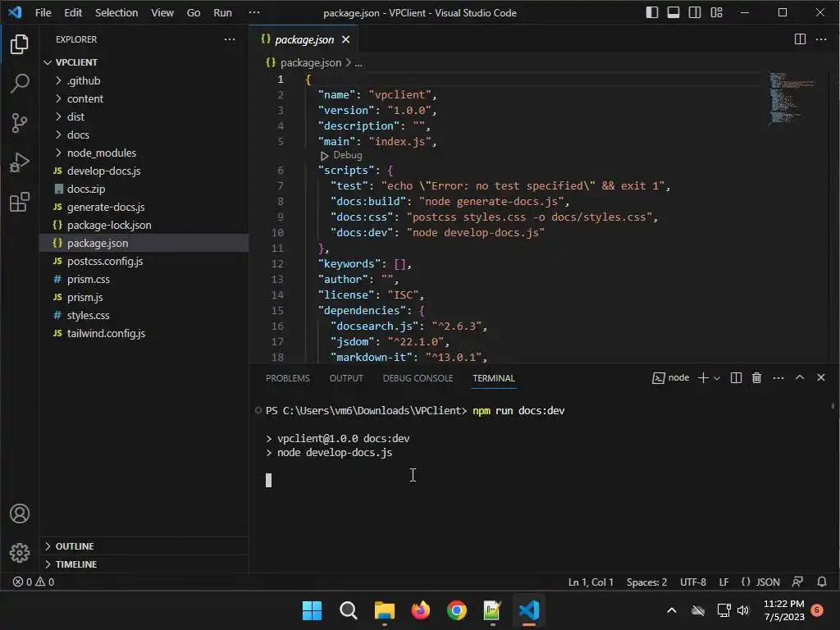Collapse the VPCLIENT root folder
The width and height of the screenshot is (840, 630).
[x=144, y=62]
